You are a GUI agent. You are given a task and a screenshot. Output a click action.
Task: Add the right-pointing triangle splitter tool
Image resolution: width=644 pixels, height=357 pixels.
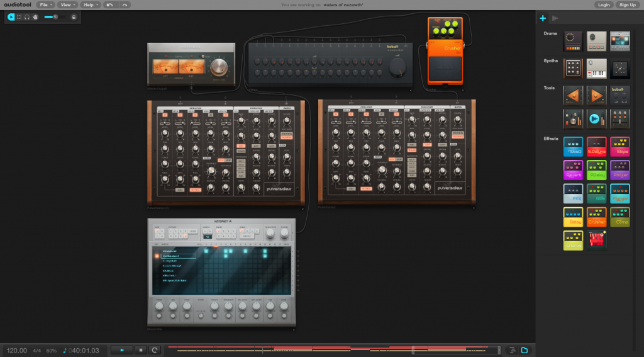click(596, 96)
